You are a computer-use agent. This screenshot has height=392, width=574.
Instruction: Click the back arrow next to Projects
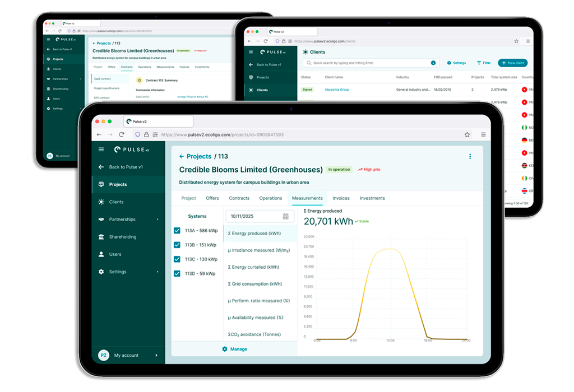pos(182,156)
